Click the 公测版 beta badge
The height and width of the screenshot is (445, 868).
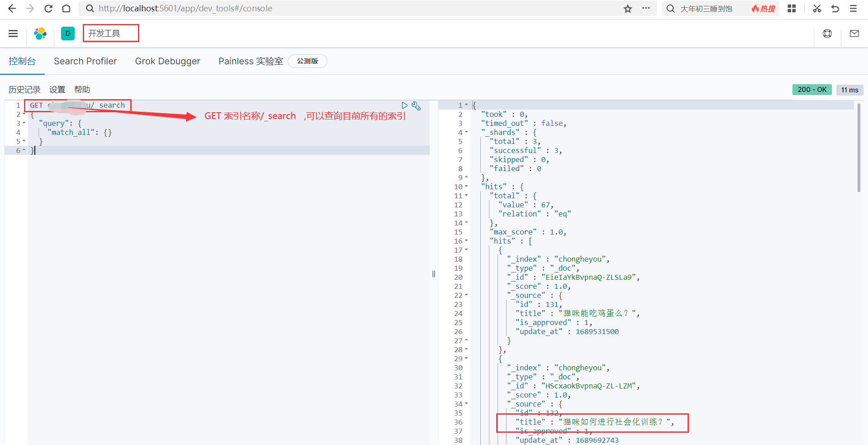[x=308, y=61]
